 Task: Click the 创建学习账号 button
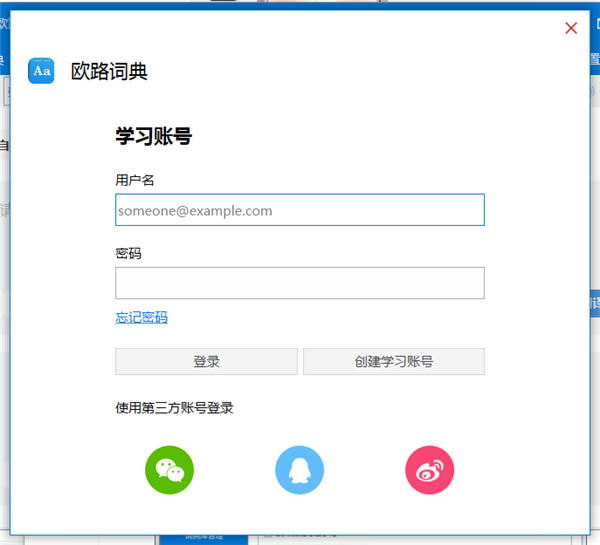pyautogui.click(x=394, y=361)
